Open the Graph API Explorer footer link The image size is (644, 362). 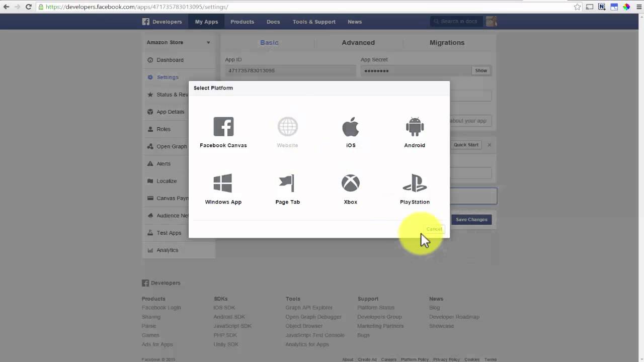(x=309, y=308)
